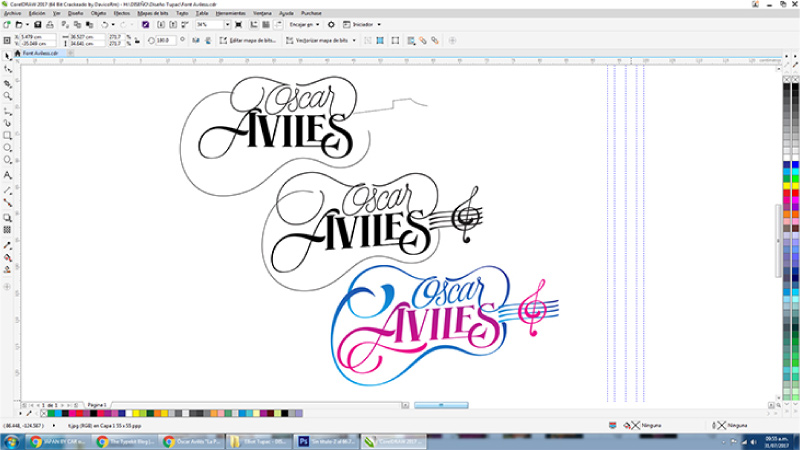Open the 'Herramientas' menu
This screenshot has height=450, width=800.
pyautogui.click(x=230, y=13)
